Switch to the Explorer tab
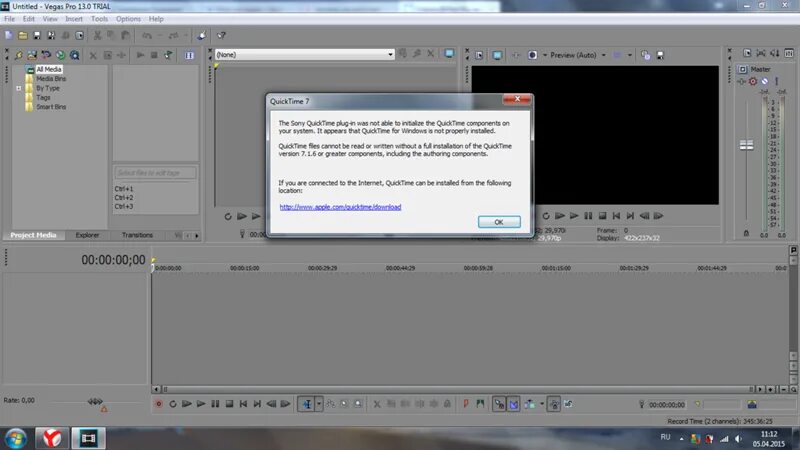The image size is (800, 450). 87,235
